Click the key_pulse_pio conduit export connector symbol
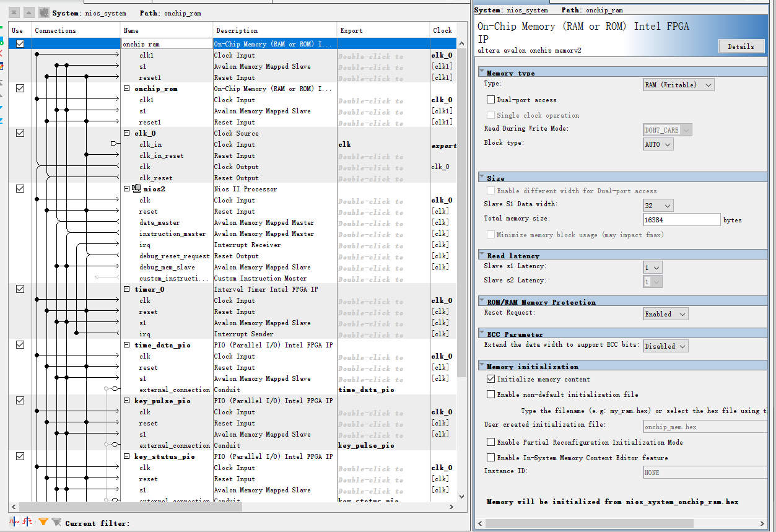The image size is (776, 532). (x=115, y=445)
